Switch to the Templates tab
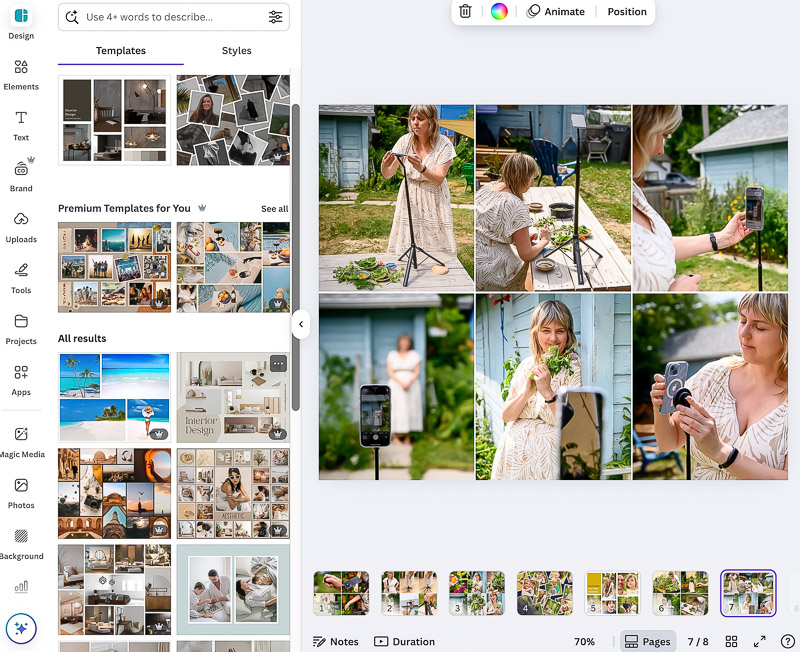This screenshot has width=800, height=652. click(120, 51)
